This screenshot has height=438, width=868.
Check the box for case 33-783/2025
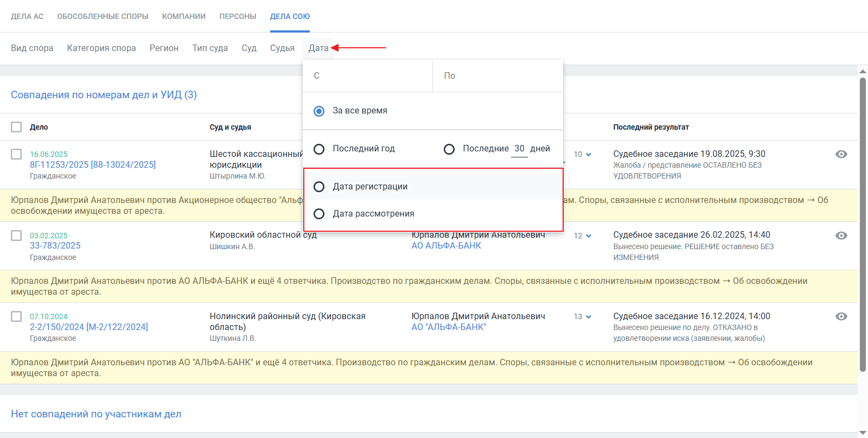pyautogui.click(x=16, y=236)
